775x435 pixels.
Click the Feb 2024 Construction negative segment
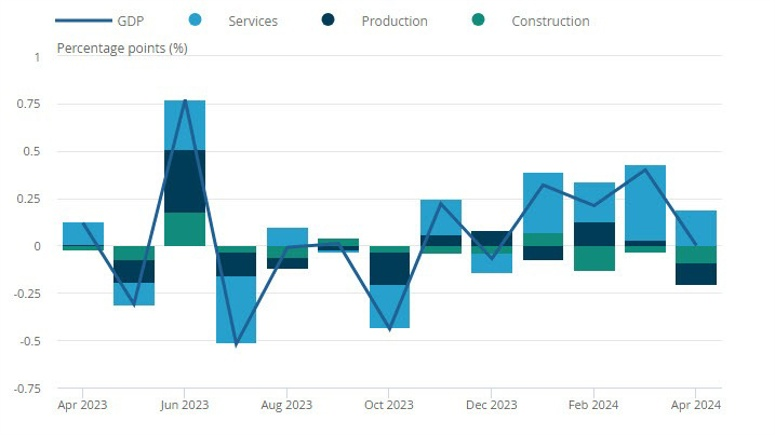point(594,258)
